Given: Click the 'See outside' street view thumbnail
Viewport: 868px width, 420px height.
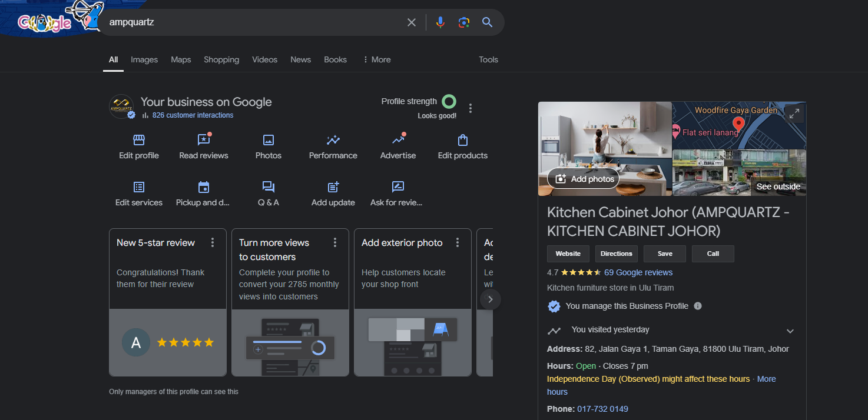Looking at the screenshot, I should tap(740, 172).
